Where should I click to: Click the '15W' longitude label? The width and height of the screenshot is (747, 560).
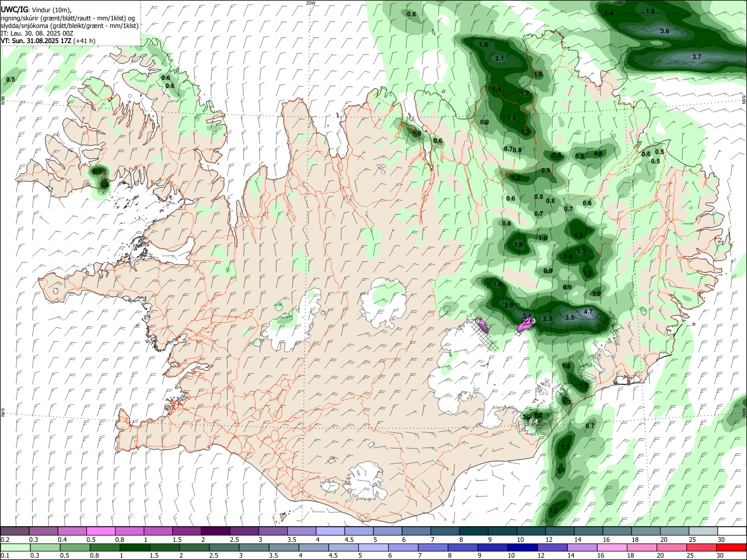619,3
